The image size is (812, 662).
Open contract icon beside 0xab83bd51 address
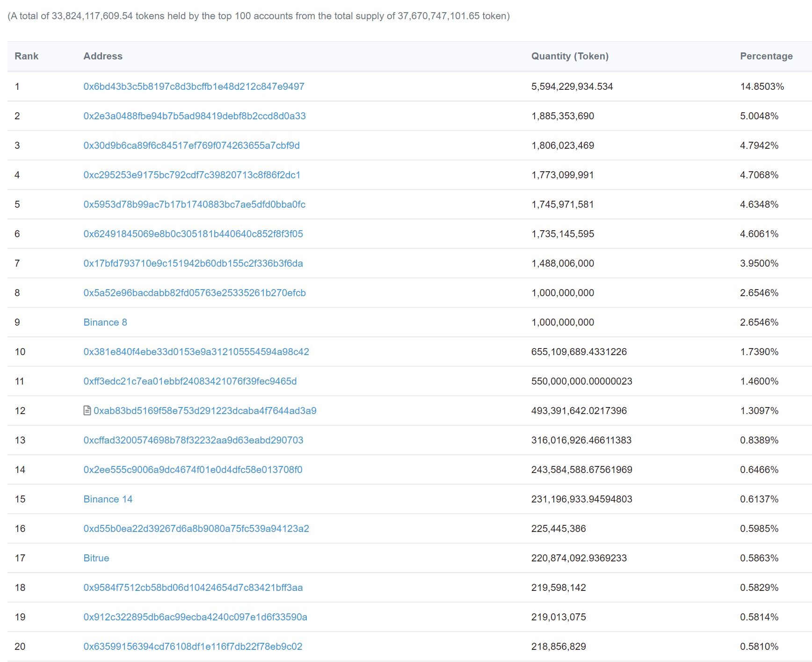tap(87, 411)
